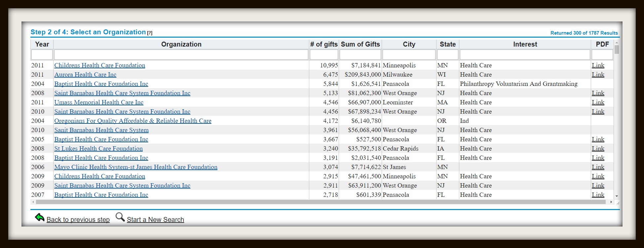644x248 pixels.
Task: Click the vertical scrollbar down arrow
Action: coord(617,196)
